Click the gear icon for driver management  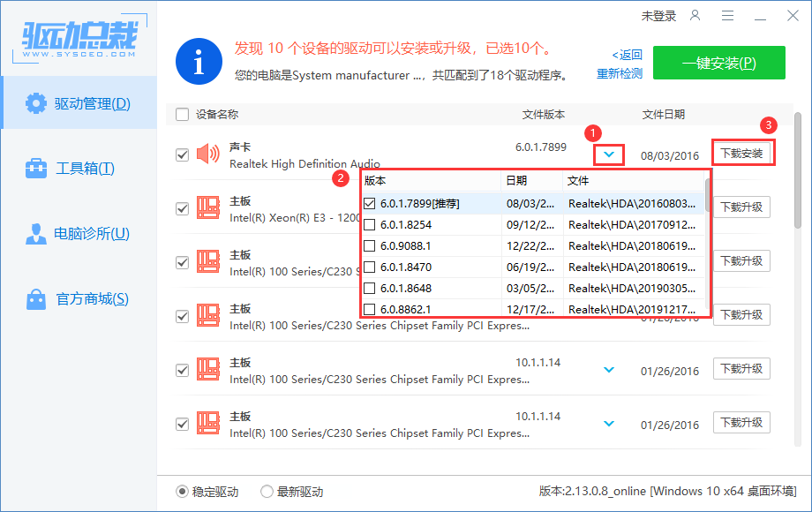[x=35, y=103]
